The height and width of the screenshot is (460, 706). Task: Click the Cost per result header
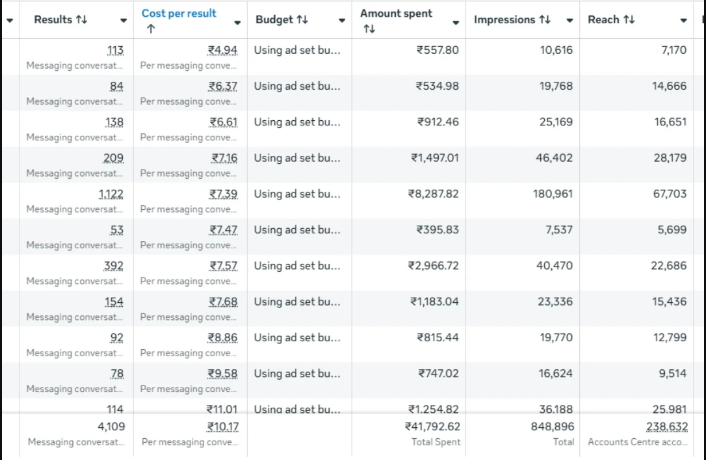[179, 14]
